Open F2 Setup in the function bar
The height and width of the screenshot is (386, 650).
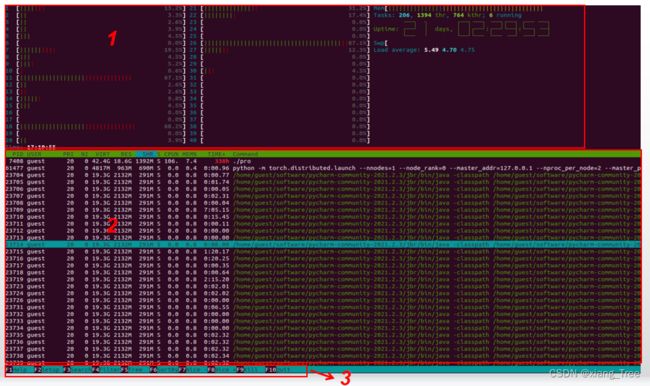click(x=49, y=369)
